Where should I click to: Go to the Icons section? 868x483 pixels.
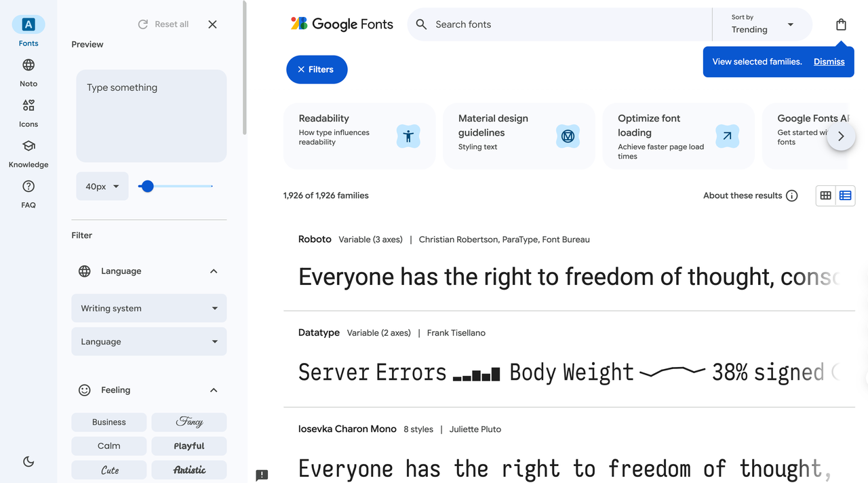click(x=28, y=106)
